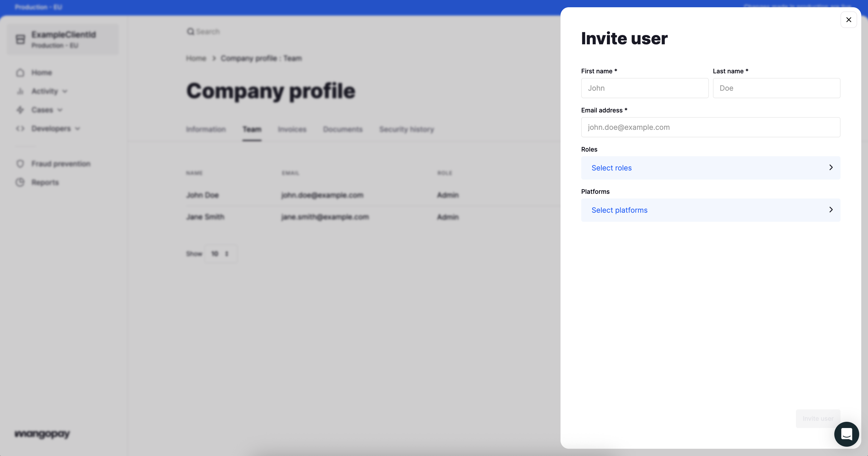Click the search magnifier icon
Image resolution: width=868 pixels, height=456 pixels.
coord(190,31)
